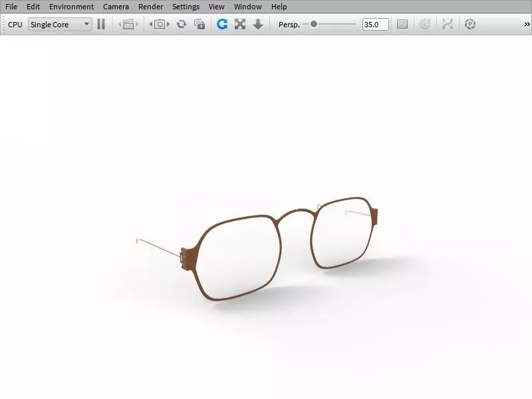Switch to the next studio arrow
The height and width of the screenshot is (399, 532).
point(137,24)
